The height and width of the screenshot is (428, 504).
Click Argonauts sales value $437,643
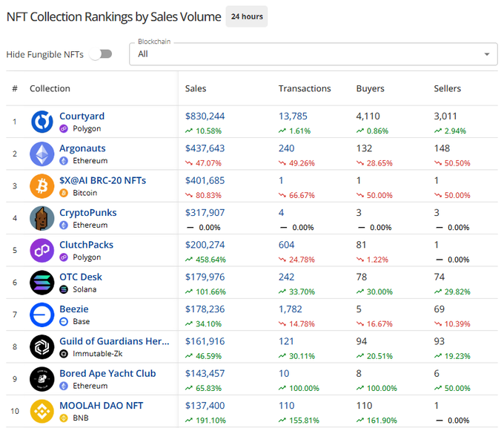point(205,148)
